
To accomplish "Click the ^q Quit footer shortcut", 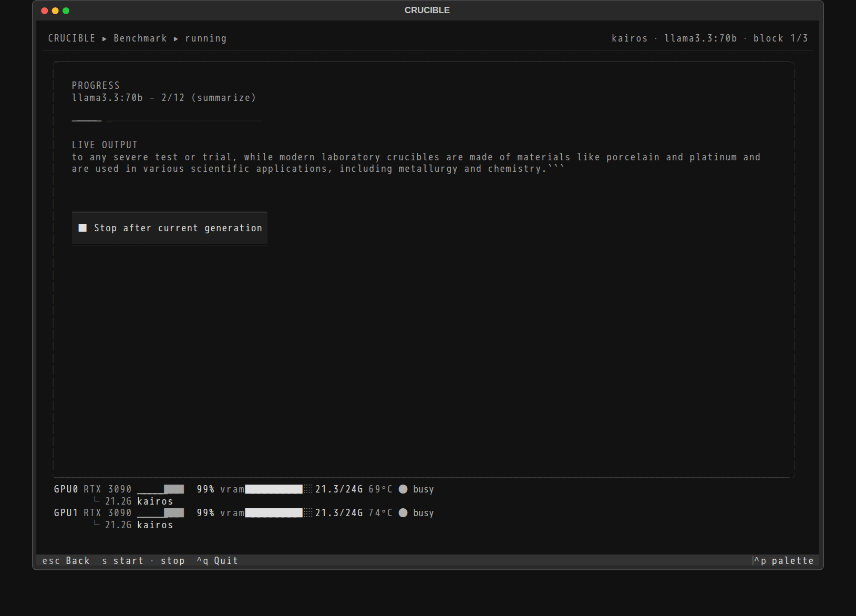I will (x=218, y=561).
